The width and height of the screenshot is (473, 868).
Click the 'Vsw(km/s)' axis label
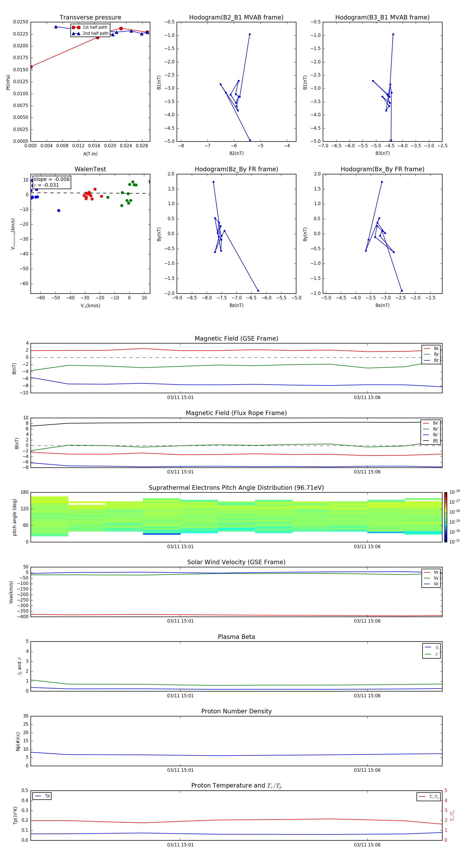[x=11, y=592]
